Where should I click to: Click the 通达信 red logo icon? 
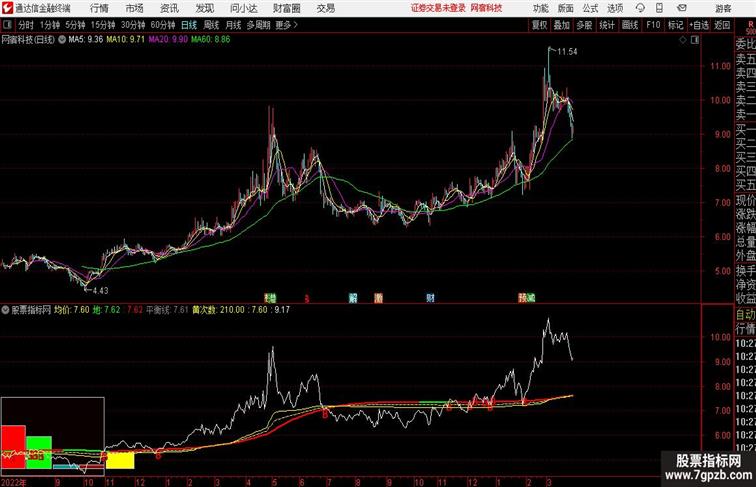point(7,8)
